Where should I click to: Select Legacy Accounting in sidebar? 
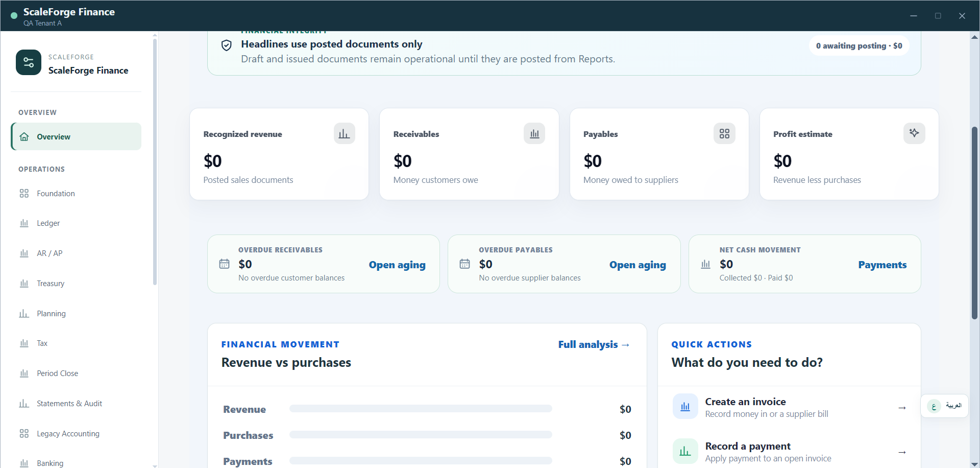coord(76,434)
